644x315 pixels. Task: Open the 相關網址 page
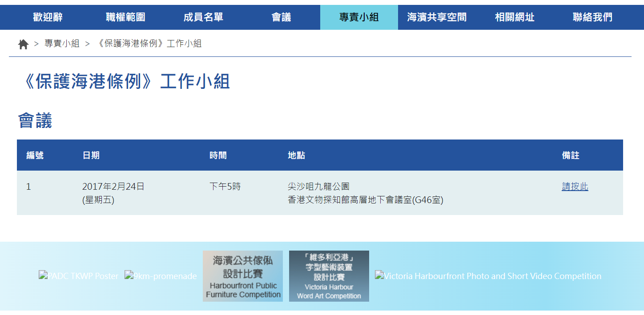pos(515,17)
